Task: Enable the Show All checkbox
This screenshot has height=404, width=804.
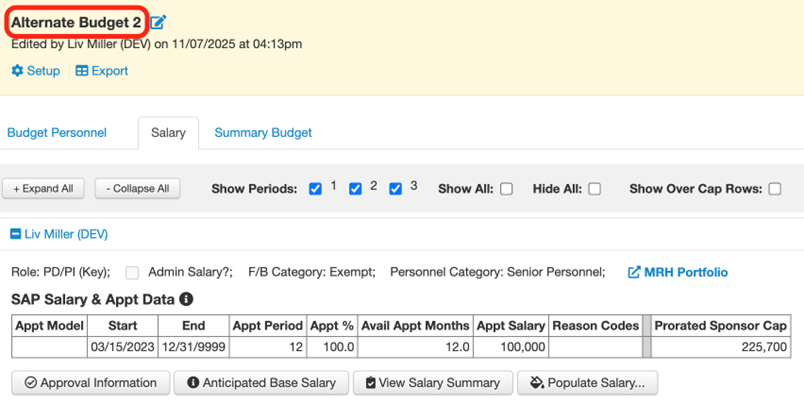Action: coord(506,189)
